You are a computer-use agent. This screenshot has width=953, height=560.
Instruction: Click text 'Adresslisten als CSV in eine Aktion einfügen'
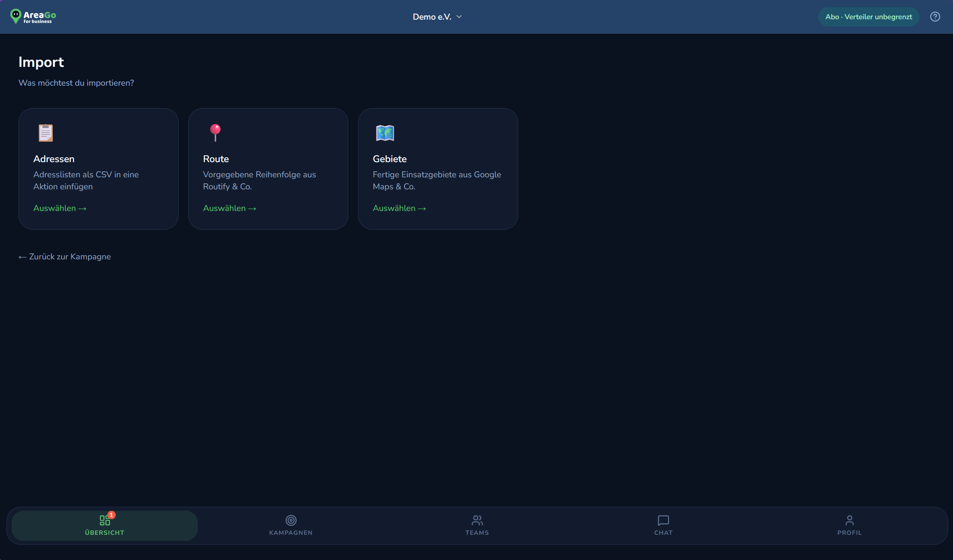(86, 181)
